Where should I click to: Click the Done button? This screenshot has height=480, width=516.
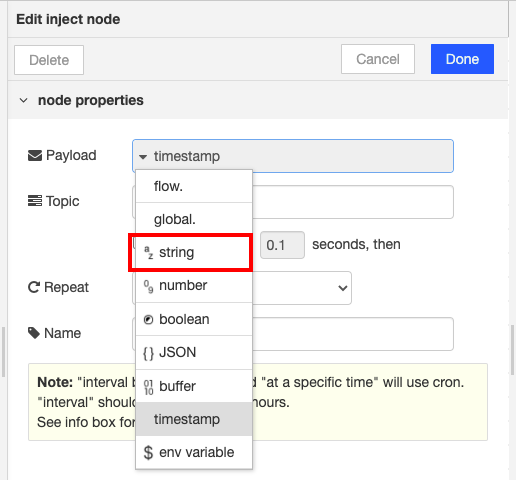tap(462, 59)
